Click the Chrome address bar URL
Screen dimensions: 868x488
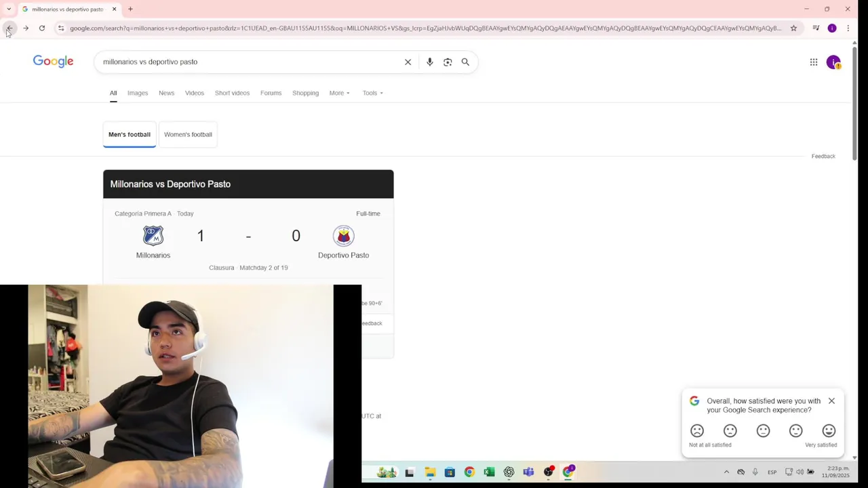[425, 28]
